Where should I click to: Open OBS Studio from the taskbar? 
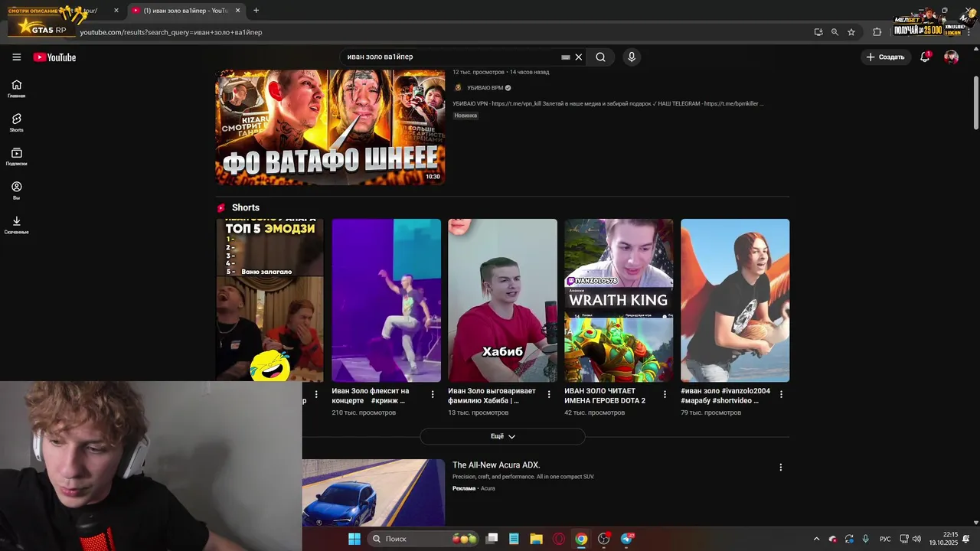(x=604, y=539)
